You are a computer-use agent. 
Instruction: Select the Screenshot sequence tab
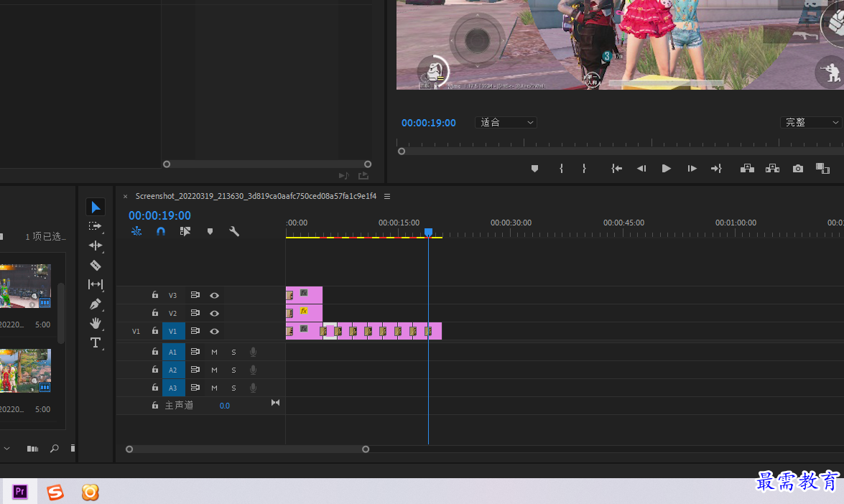pos(256,196)
